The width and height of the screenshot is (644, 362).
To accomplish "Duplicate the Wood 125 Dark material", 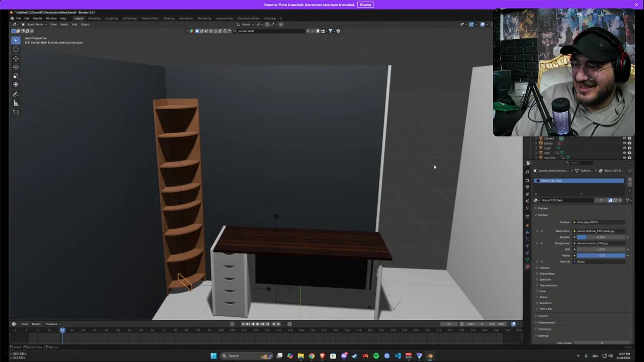I will coord(615,200).
